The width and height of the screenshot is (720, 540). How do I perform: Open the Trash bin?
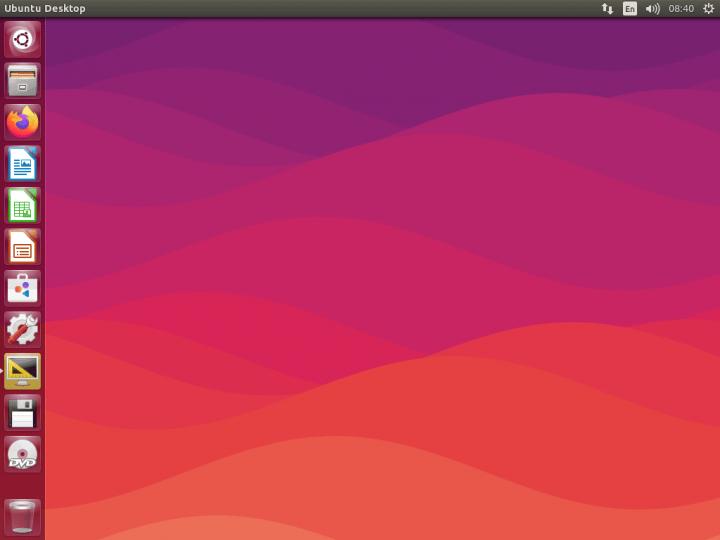22,517
